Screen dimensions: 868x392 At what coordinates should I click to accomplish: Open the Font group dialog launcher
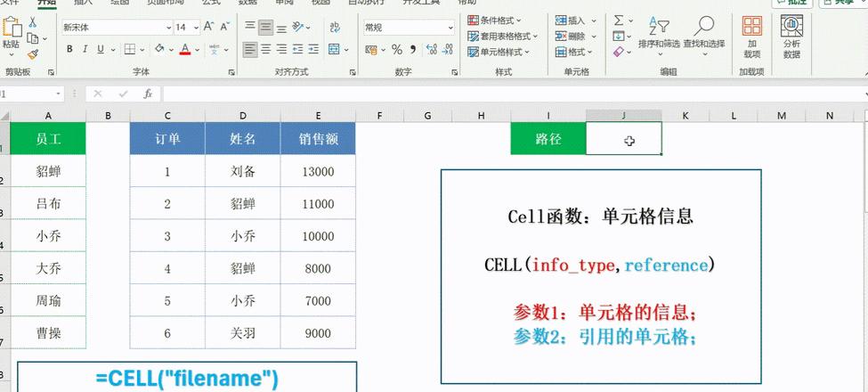point(231,72)
